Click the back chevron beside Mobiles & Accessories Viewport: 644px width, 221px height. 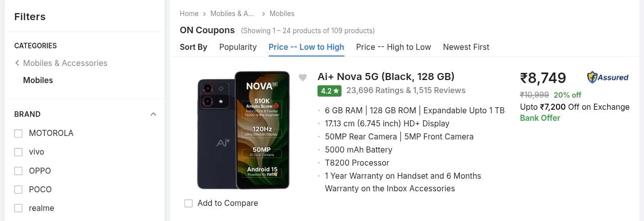click(17, 63)
